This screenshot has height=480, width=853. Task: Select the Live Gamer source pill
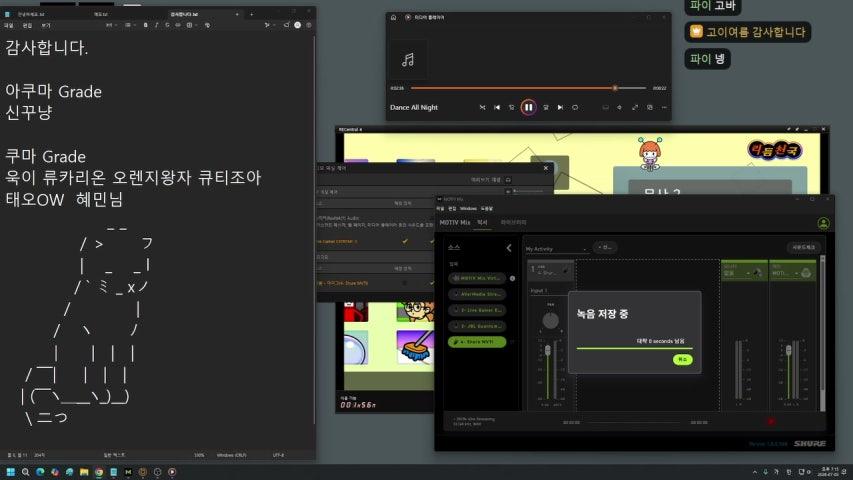(477, 310)
